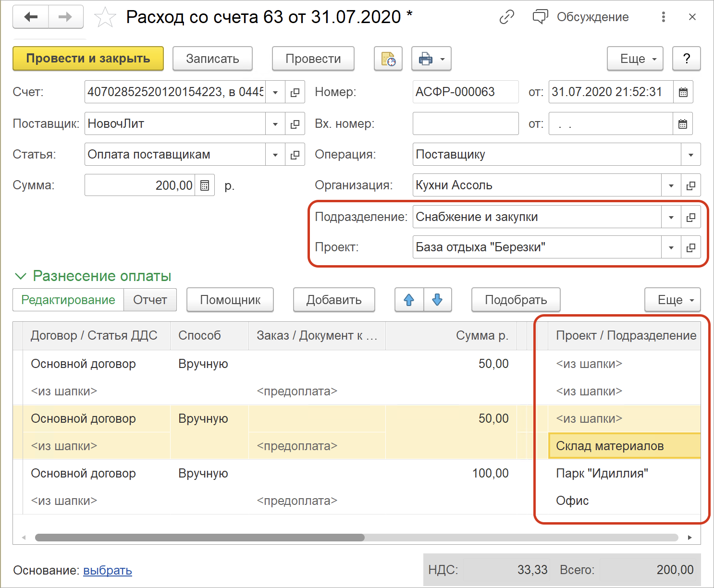Open calculator for Сумма field
Screen dimensions: 714x588
(x=205, y=185)
